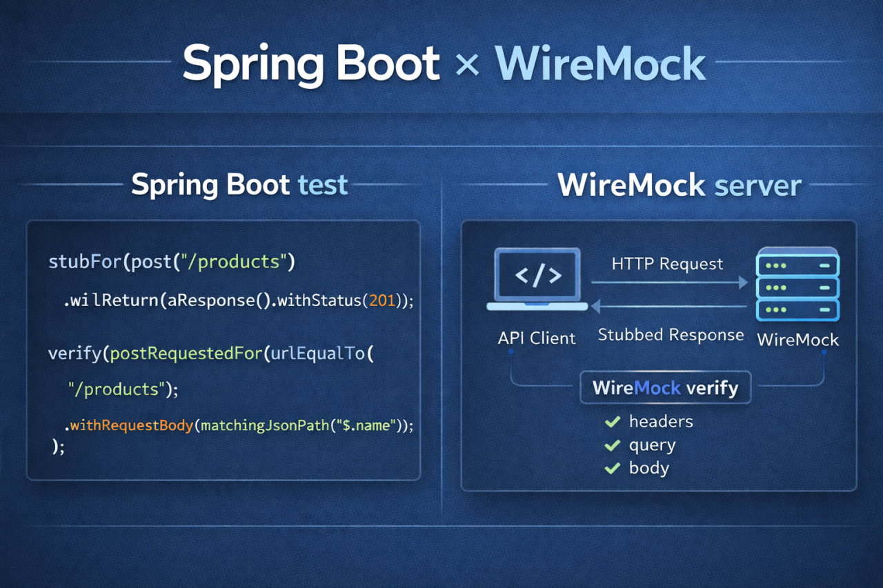Click the WireMock verify box
Image resolution: width=883 pixels, height=588 pixels.
coord(664,387)
